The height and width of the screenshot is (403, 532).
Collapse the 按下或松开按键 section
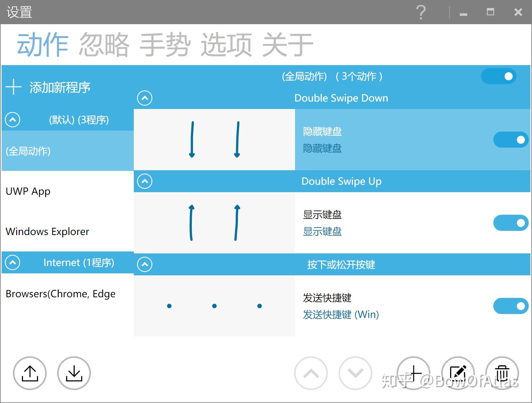coord(145,264)
